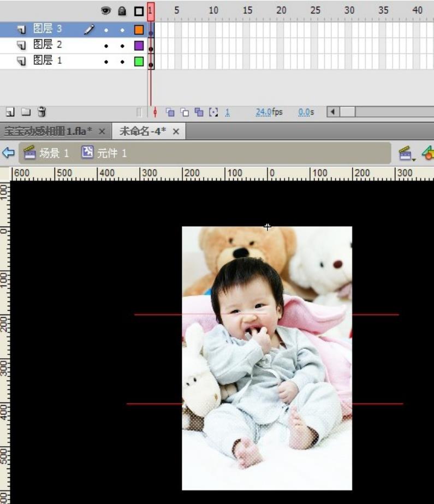Toggle lock dot of 图层 1
This screenshot has width=434, height=504.
point(122,62)
